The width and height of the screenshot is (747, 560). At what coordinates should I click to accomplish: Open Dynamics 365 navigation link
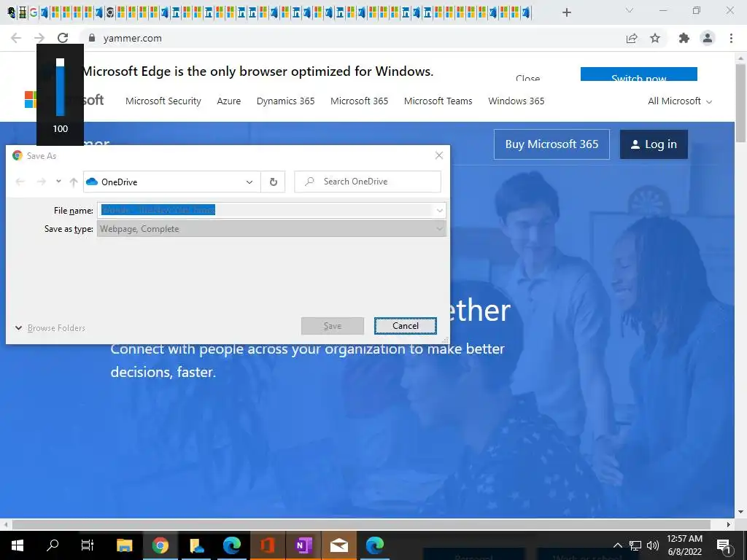coord(285,101)
